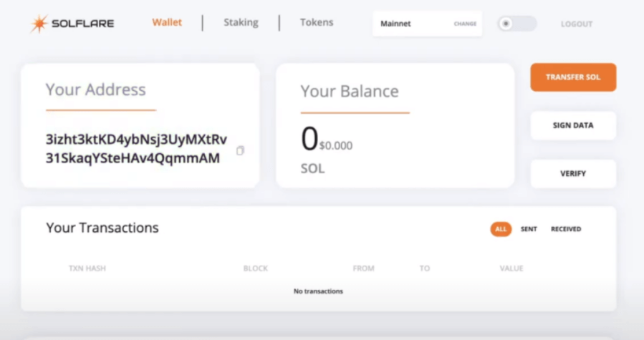Switch to the Staking tab
The height and width of the screenshot is (340, 644).
pyautogui.click(x=241, y=22)
